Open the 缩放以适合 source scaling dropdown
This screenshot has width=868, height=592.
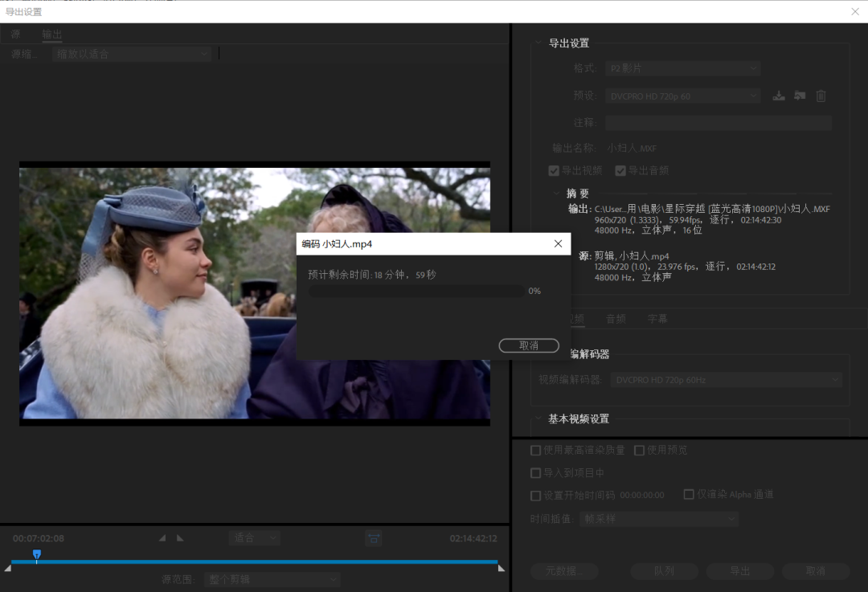[132, 54]
